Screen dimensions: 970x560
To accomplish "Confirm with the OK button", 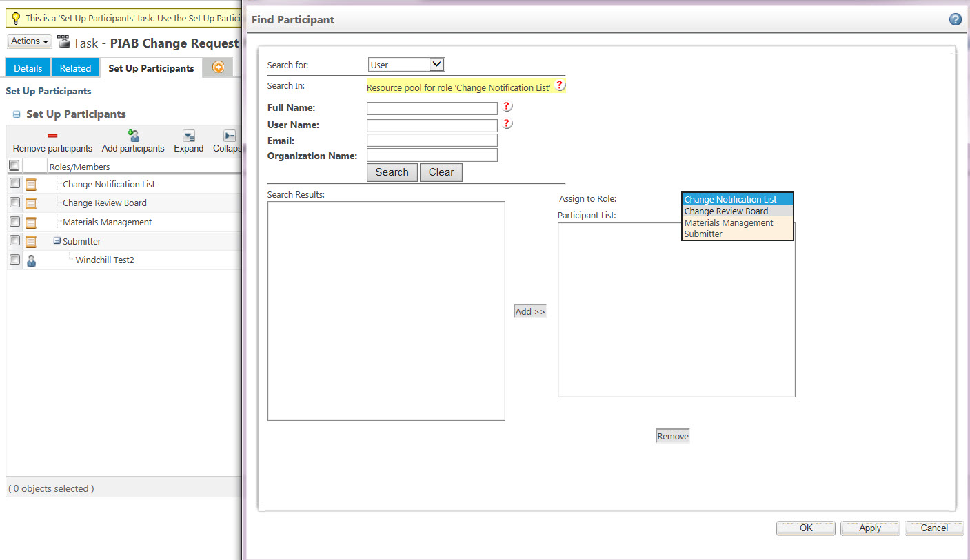I will click(x=806, y=528).
